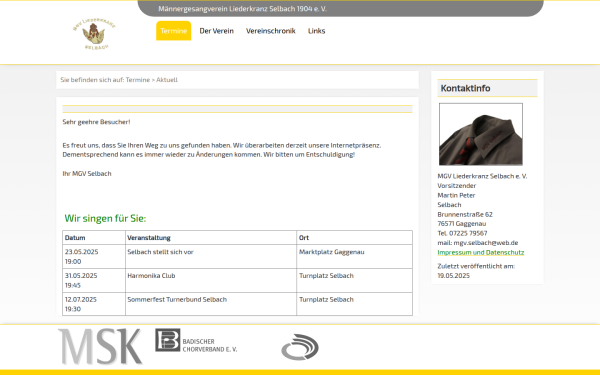The width and height of the screenshot is (600, 375).
Task: Click the swirl-shaped logo in the footer
Action: (x=300, y=347)
